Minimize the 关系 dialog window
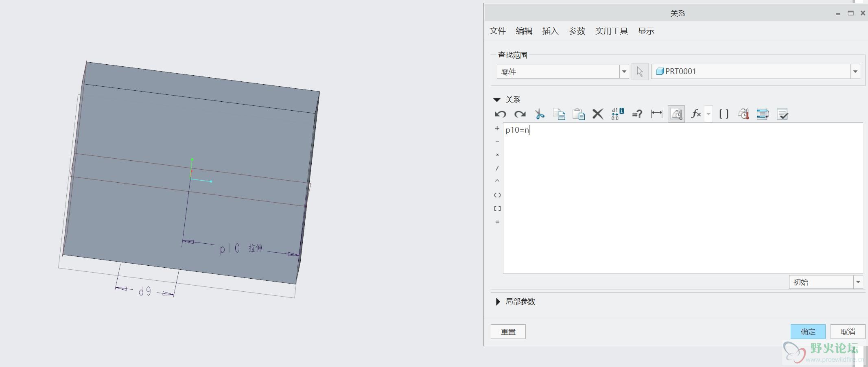This screenshot has width=868, height=367. click(x=838, y=13)
